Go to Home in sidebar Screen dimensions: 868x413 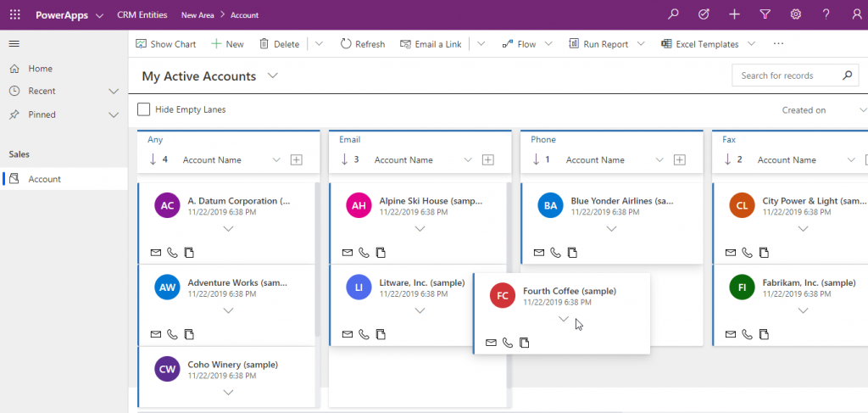(x=41, y=69)
